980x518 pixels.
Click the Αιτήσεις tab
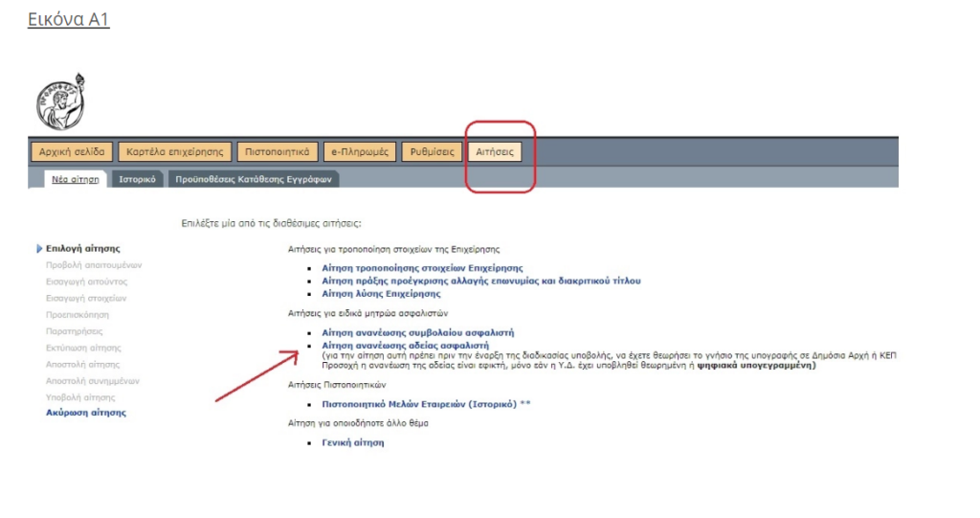(x=495, y=151)
